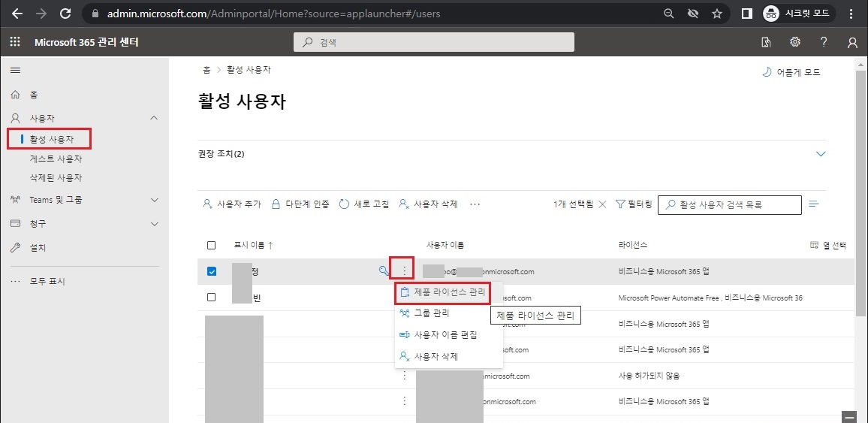This screenshot has width=868, height=423.
Task: Click 모두 표시 in sidebar
Action: (47, 281)
